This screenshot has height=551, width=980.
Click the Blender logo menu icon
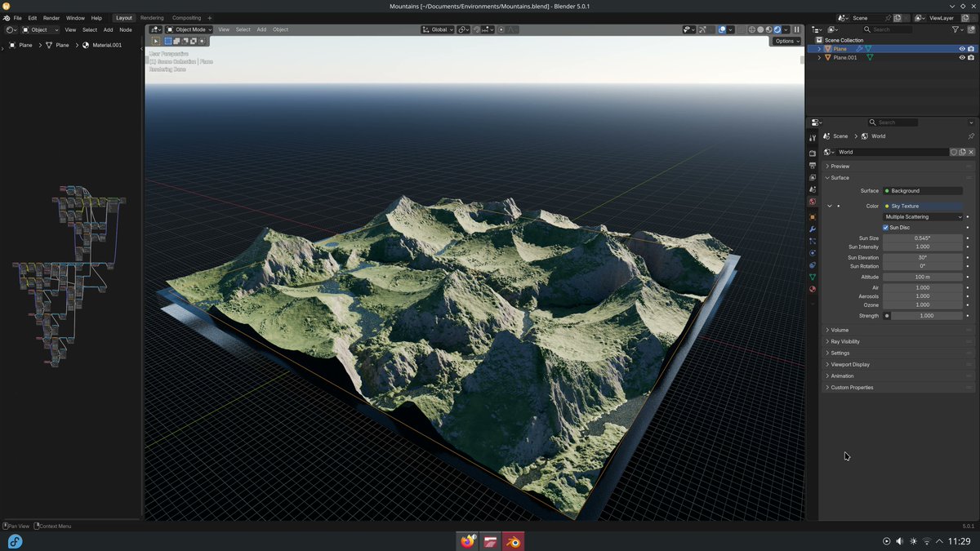tap(7, 18)
